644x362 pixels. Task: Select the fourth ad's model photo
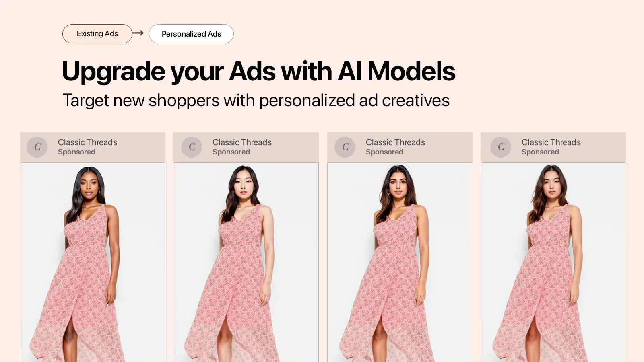coord(553,262)
